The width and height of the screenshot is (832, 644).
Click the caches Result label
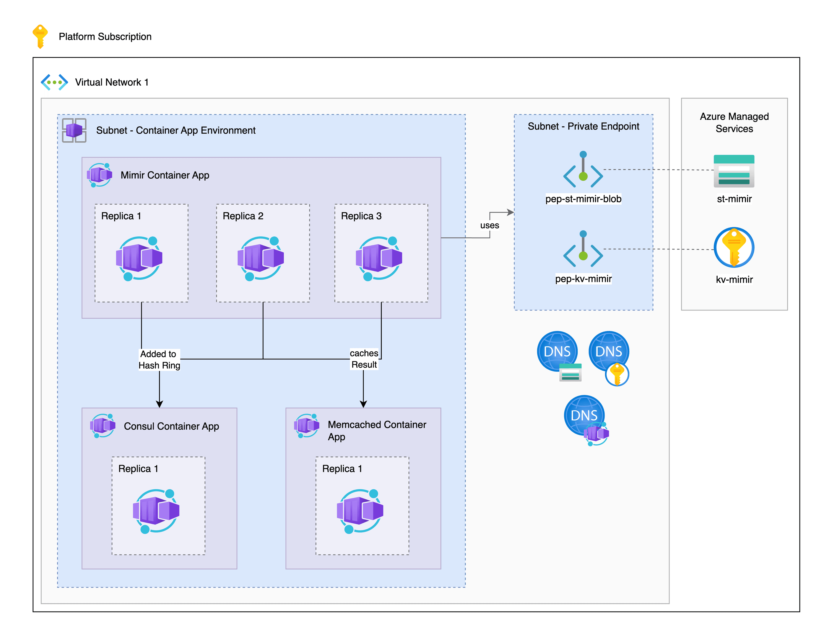point(364,359)
